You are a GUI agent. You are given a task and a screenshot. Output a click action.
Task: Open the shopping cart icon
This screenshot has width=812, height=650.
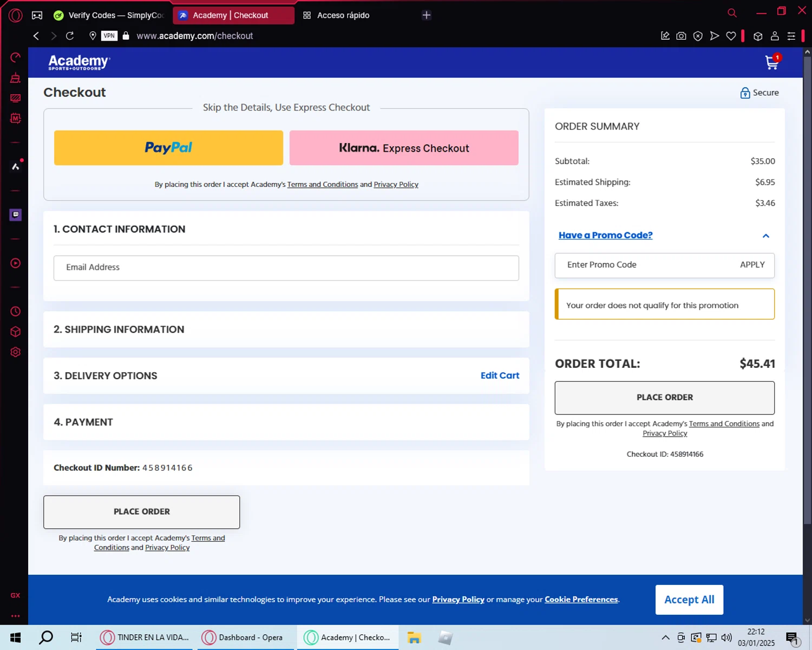[x=772, y=63]
